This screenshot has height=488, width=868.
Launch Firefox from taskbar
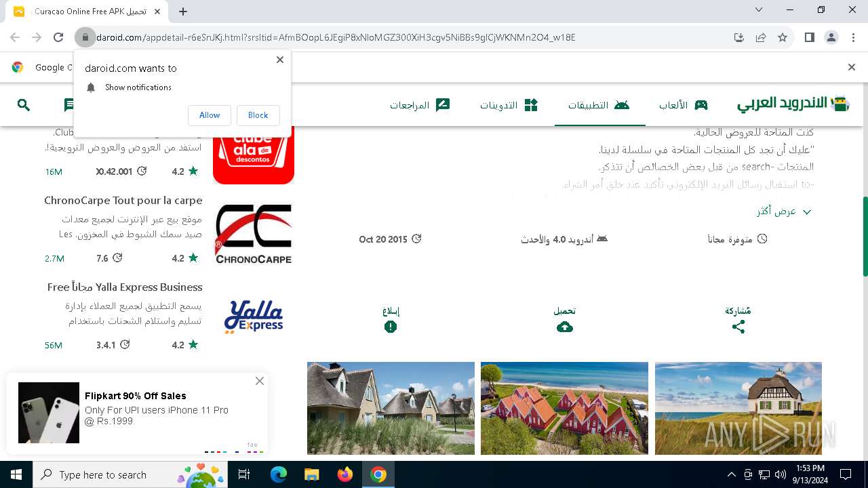[x=345, y=474]
